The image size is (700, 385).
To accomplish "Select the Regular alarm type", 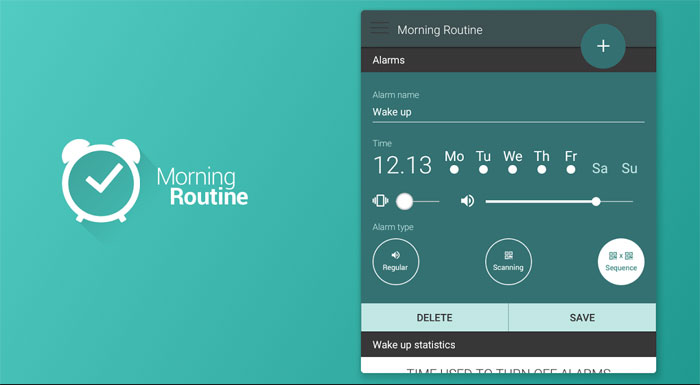I will pyautogui.click(x=396, y=262).
